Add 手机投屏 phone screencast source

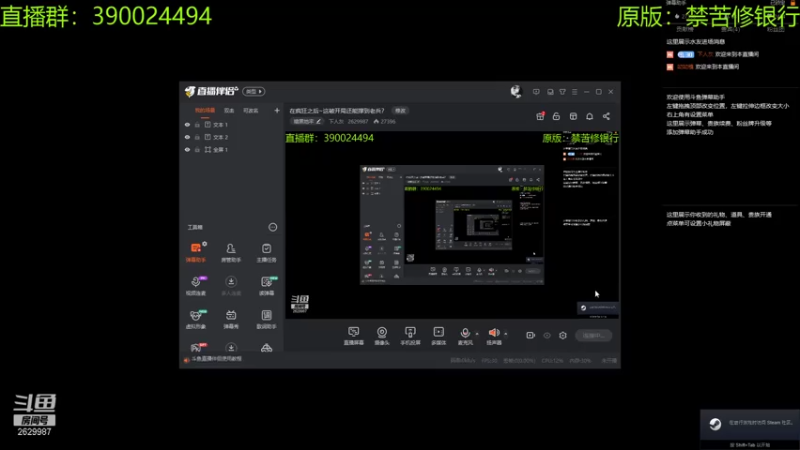[410, 336]
